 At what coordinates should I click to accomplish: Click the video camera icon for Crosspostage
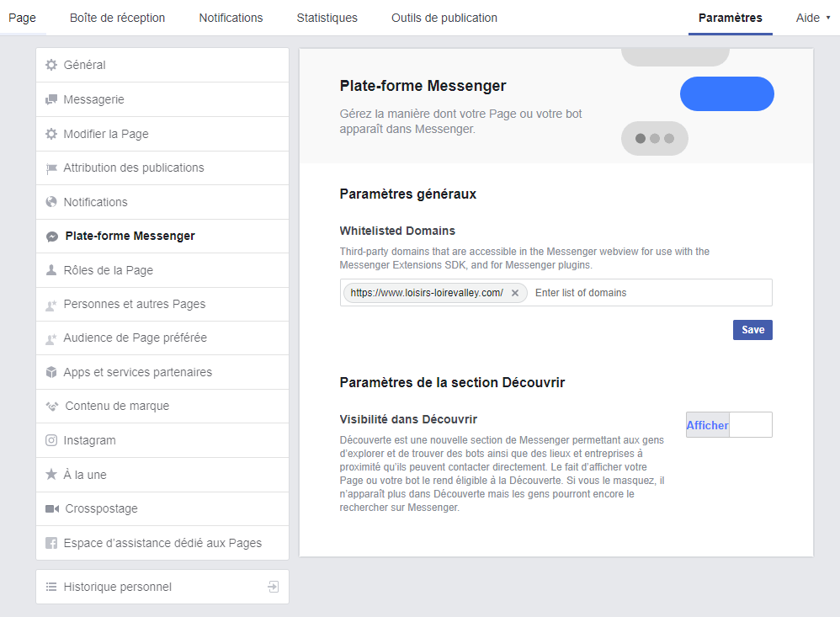pyautogui.click(x=51, y=509)
